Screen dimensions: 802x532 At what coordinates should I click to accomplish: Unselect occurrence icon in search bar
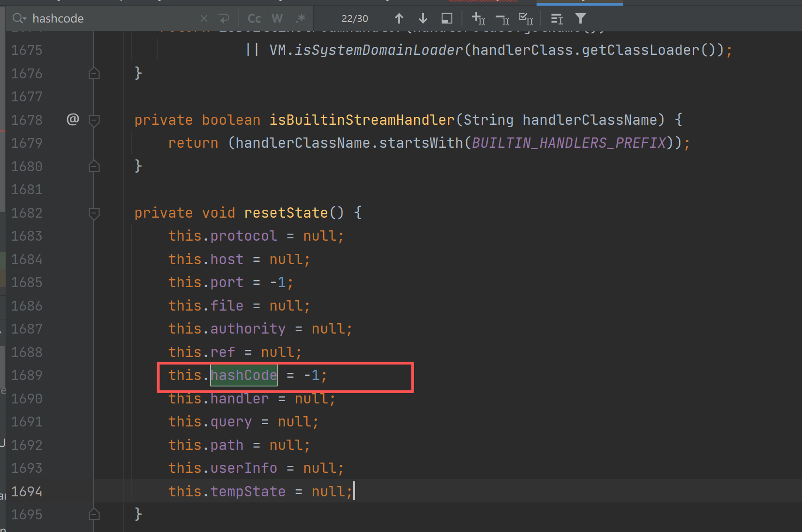502,19
